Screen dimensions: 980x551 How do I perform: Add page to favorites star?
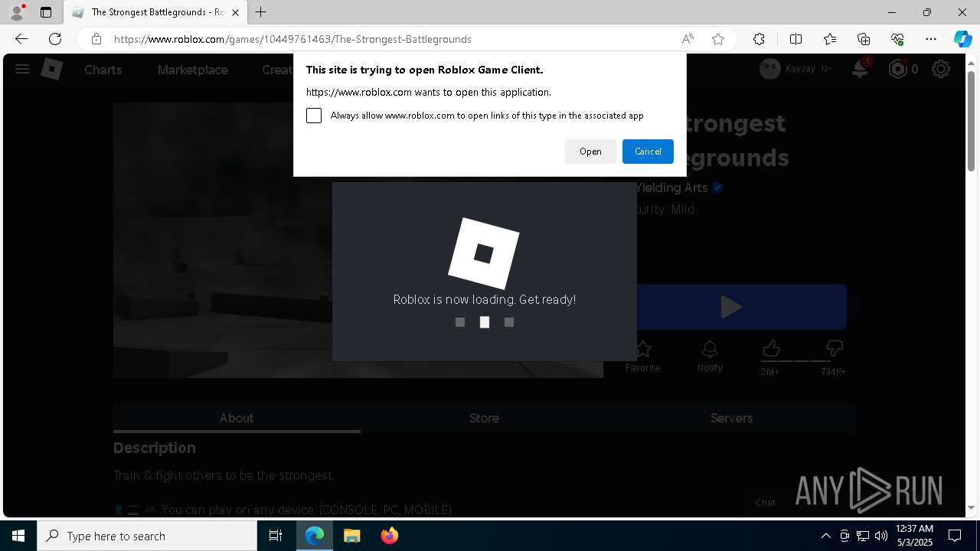tap(718, 39)
